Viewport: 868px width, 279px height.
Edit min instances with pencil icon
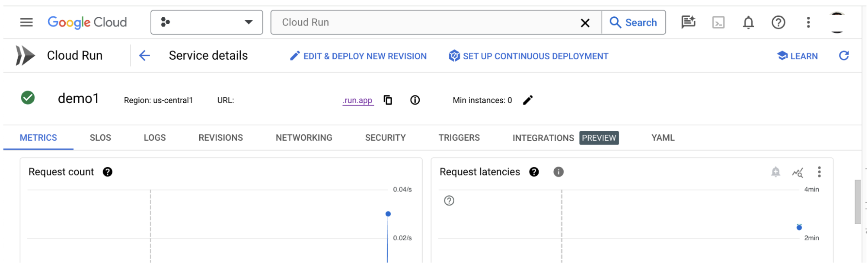(x=528, y=100)
